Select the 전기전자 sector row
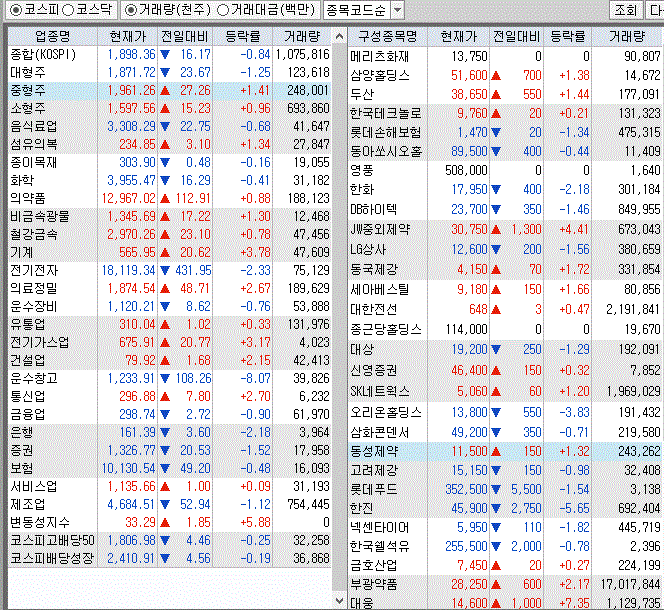Image resolution: width=664 pixels, height=610 pixels. point(169,271)
